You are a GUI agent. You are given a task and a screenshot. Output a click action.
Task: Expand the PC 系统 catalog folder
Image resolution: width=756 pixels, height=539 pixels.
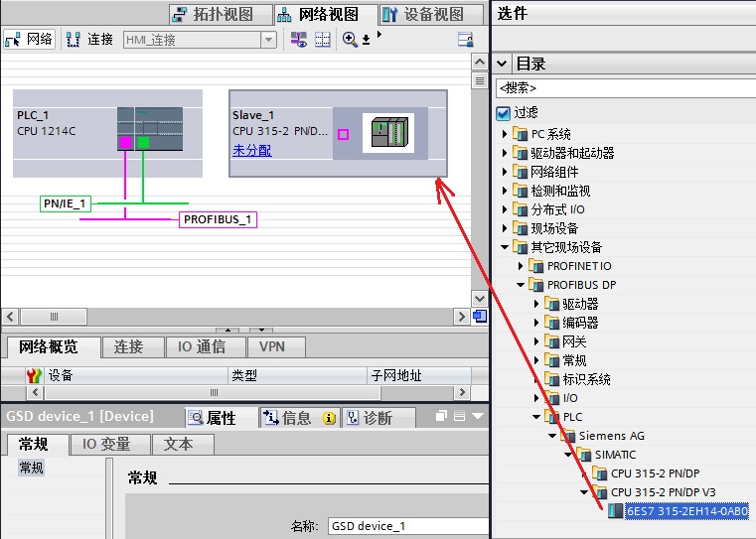(x=505, y=134)
